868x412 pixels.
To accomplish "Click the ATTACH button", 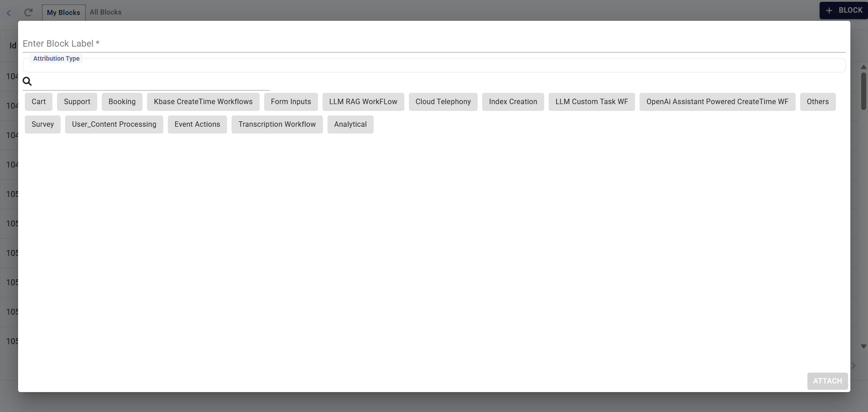I will pyautogui.click(x=828, y=381).
